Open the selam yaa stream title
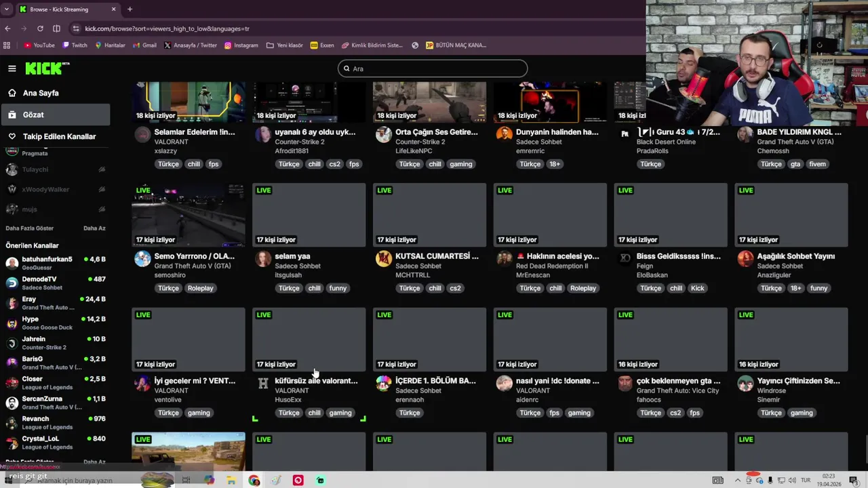This screenshot has width=868, height=488. [x=292, y=256]
